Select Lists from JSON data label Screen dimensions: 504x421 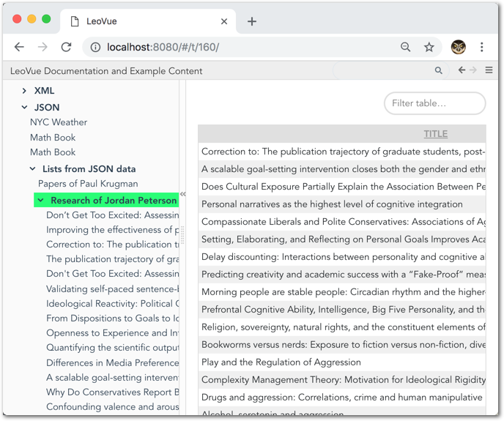coord(89,168)
